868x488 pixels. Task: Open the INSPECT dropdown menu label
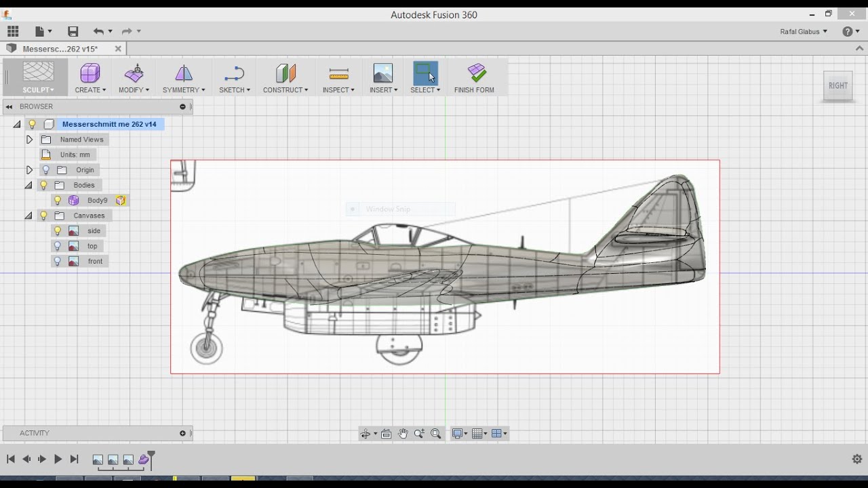pos(338,90)
